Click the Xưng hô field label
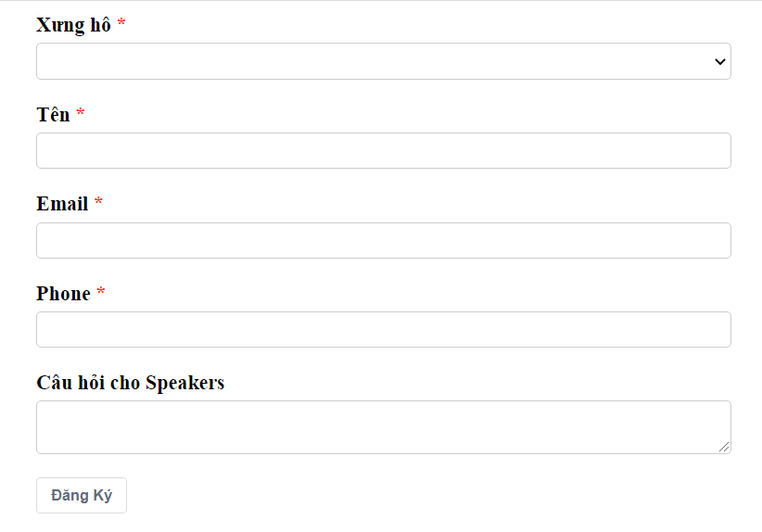The image size is (762, 532). (x=73, y=25)
